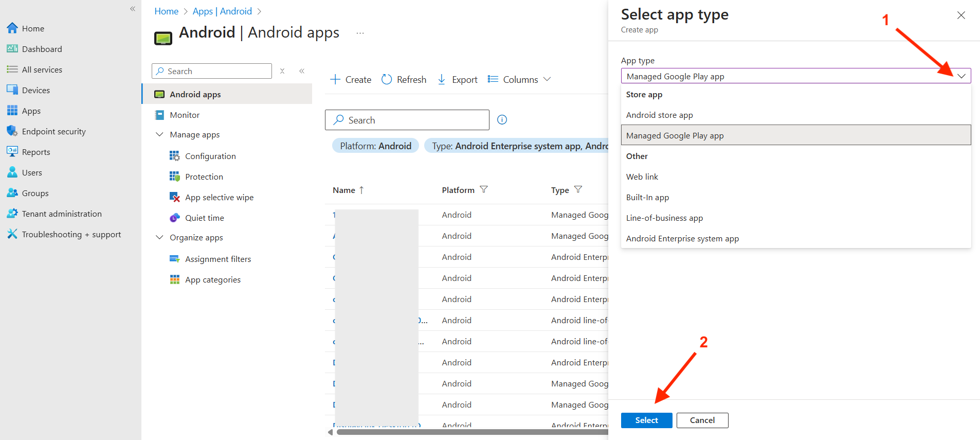Open Endpoint security shield icon

pos(12,131)
